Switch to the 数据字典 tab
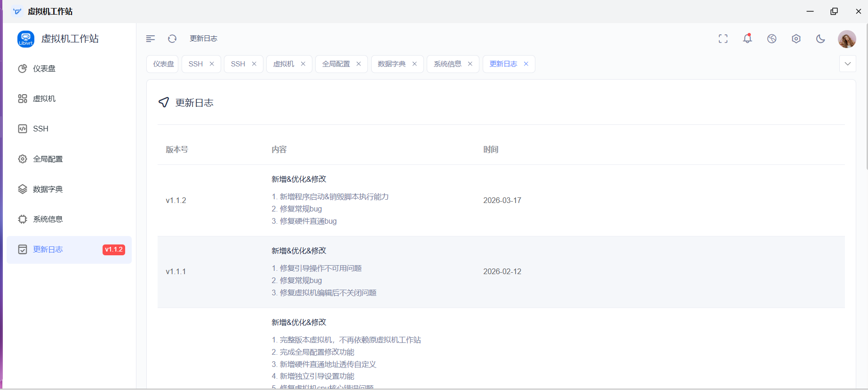 coord(391,64)
